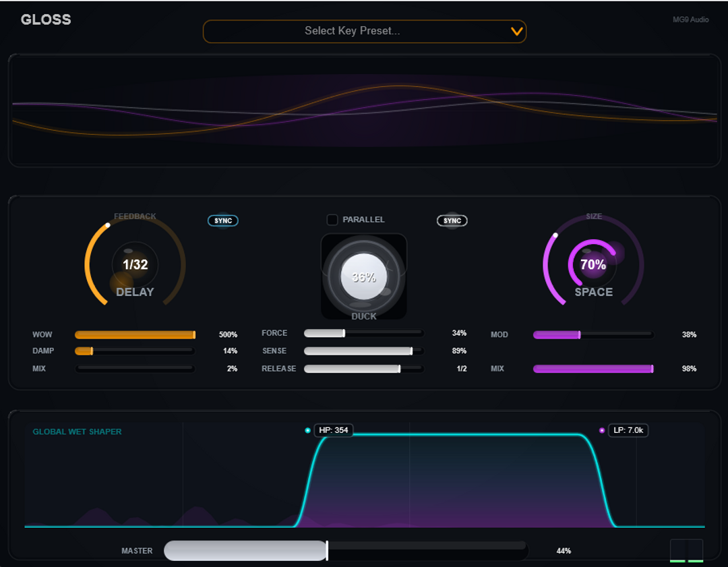Click the orange preset dropdown chevron
728x567 pixels.
point(517,31)
